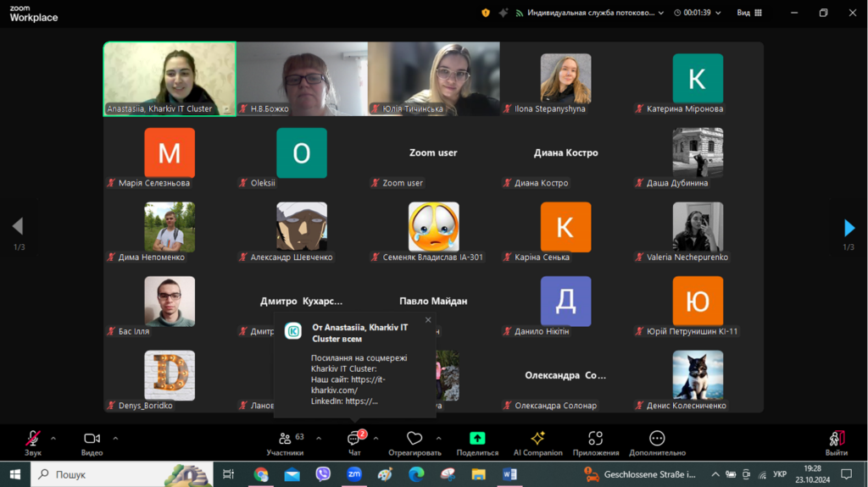868x487 pixels.
Task: Open Mail app from taskbar
Action: [292, 474]
